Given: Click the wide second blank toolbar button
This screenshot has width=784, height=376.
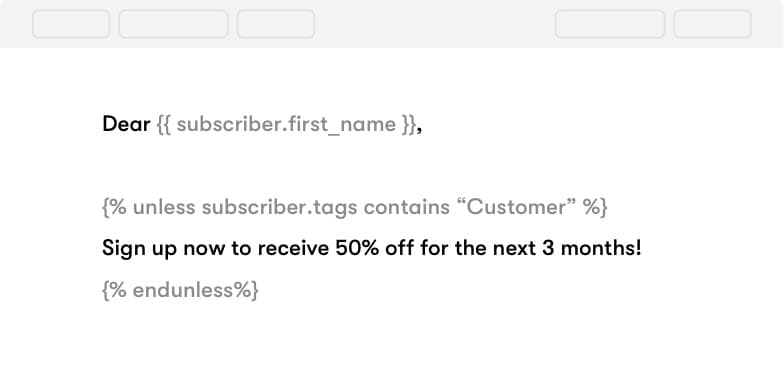Looking at the screenshot, I should click(174, 24).
